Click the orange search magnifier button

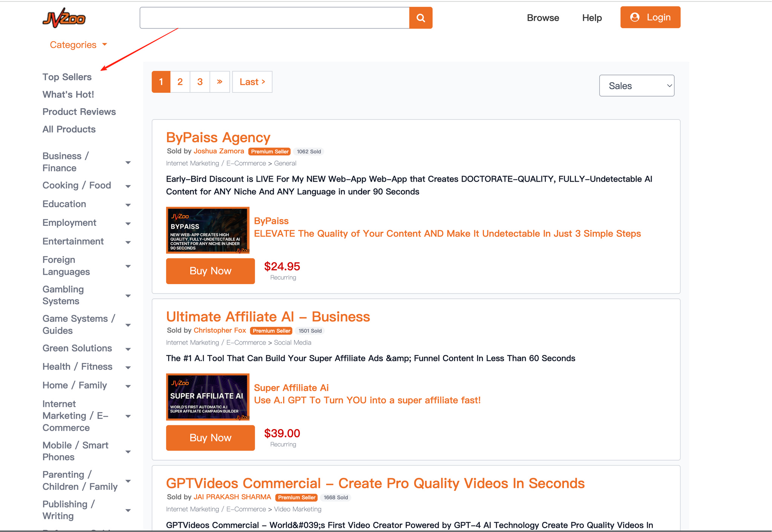tap(421, 18)
